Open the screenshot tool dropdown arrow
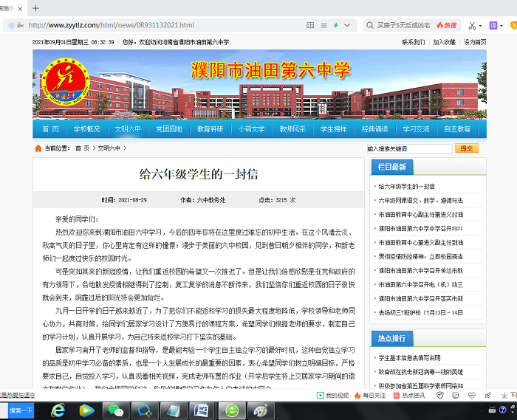517x420 pixels. [x=480, y=26]
